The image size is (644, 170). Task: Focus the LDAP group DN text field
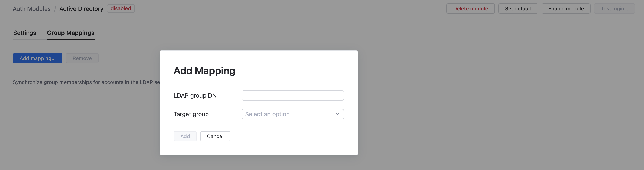[292, 95]
